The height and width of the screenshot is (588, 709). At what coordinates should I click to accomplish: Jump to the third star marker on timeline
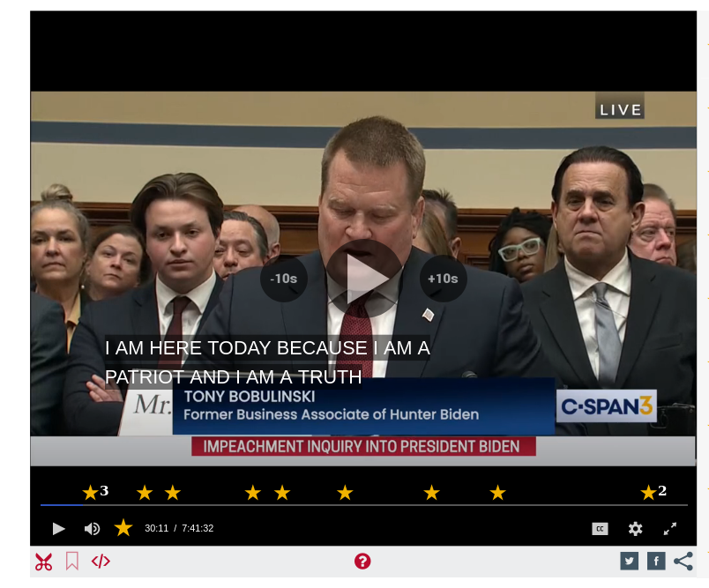(173, 493)
